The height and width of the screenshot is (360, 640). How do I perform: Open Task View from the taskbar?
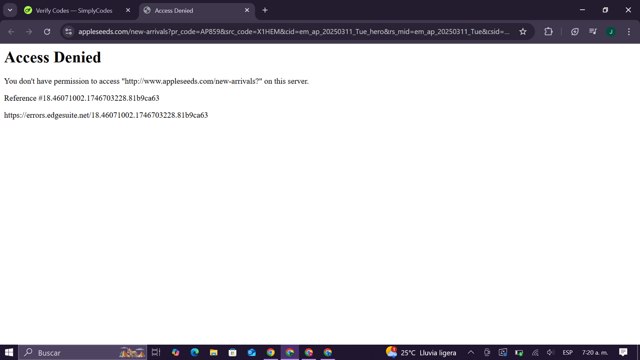(156, 352)
